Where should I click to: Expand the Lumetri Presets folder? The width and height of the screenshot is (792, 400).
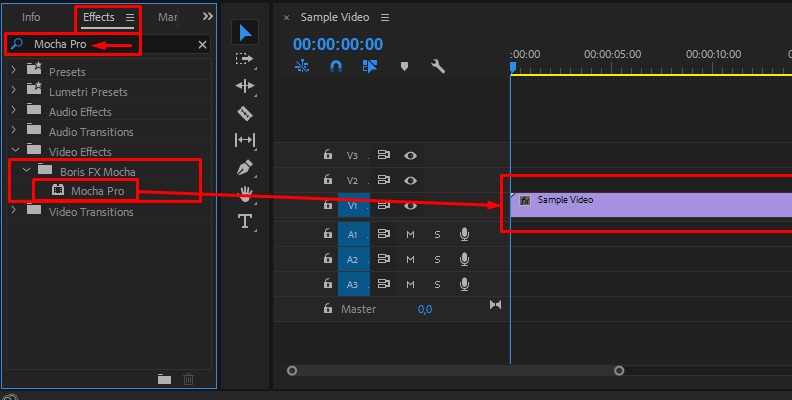tap(14, 90)
